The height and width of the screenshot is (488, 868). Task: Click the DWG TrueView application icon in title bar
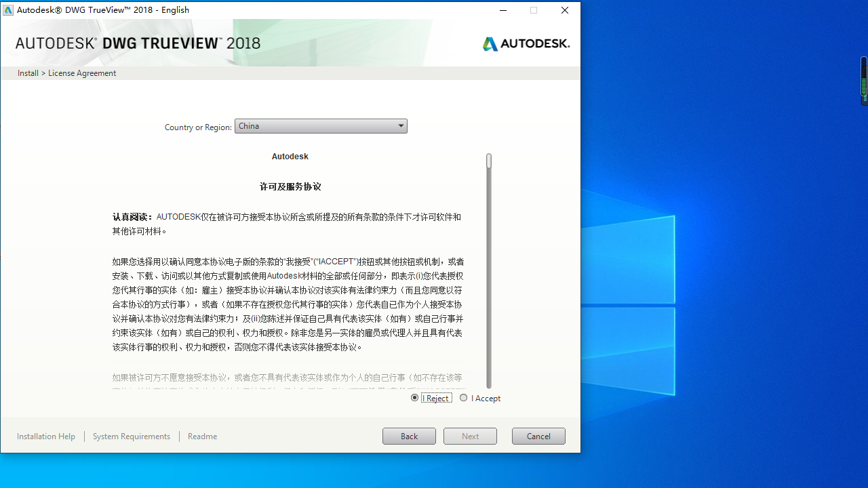[x=7, y=9]
